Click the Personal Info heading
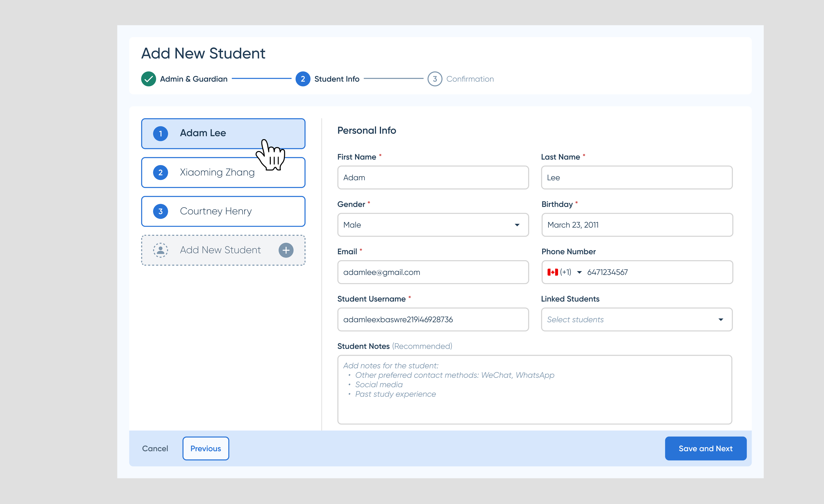824x504 pixels. (367, 130)
